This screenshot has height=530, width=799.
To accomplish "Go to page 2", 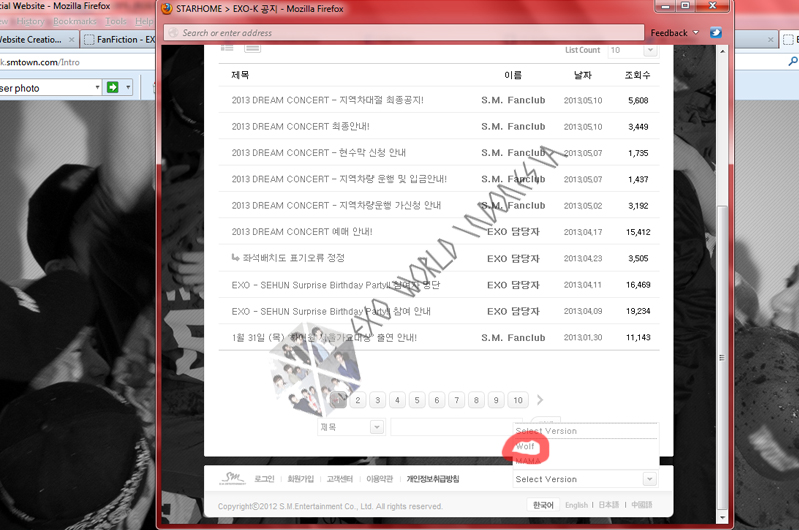I will (358, 400).
